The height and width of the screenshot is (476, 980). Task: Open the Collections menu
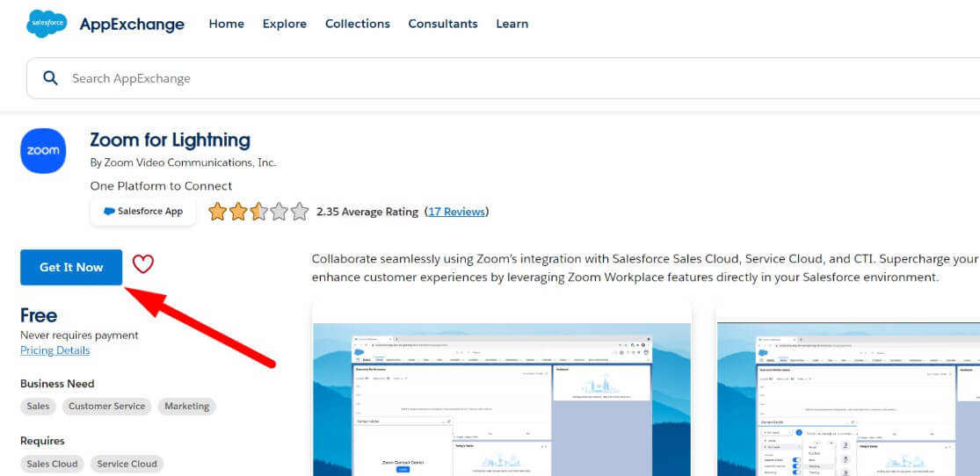click(x=358, y=24)
